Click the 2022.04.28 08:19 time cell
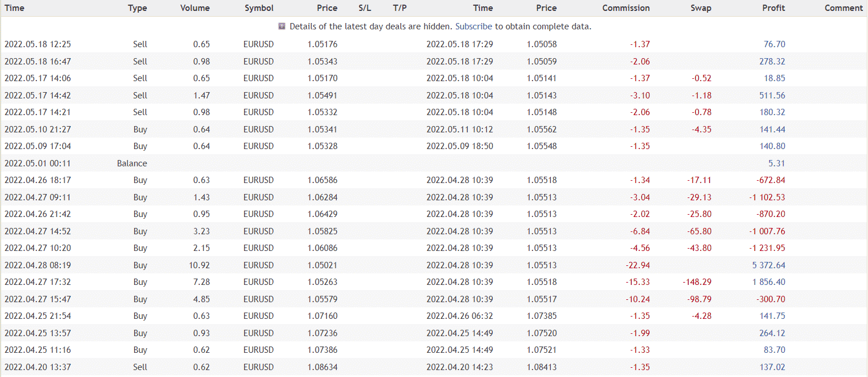The height and width of the screenshot is (377, 868). pyautogui.click(x=37, y=265)
